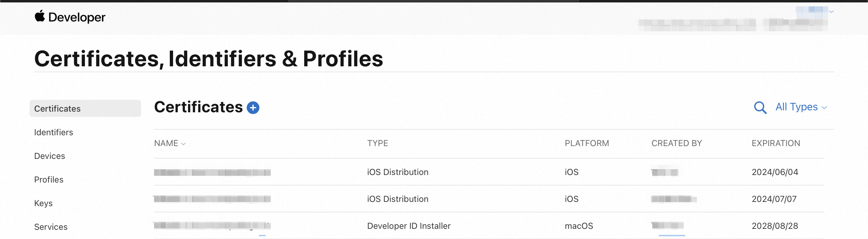Open the Keys section
Image resolution: width=868 pixels, height=239 pixels.
(44, 203)
